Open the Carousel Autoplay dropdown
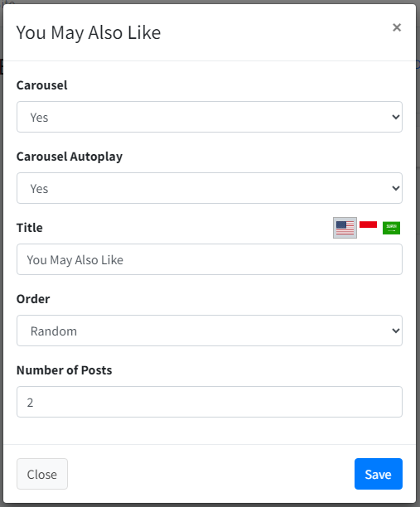 point(210,188)
